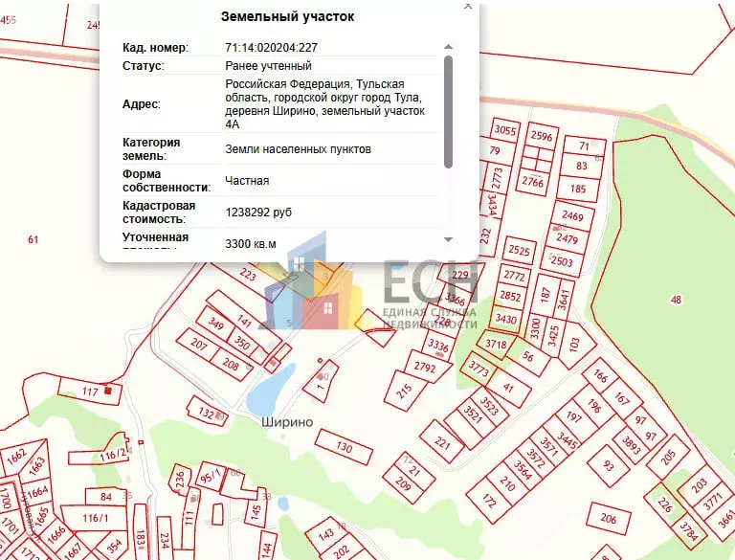Select parcel 48 on the map

click(x=676, y=300)
